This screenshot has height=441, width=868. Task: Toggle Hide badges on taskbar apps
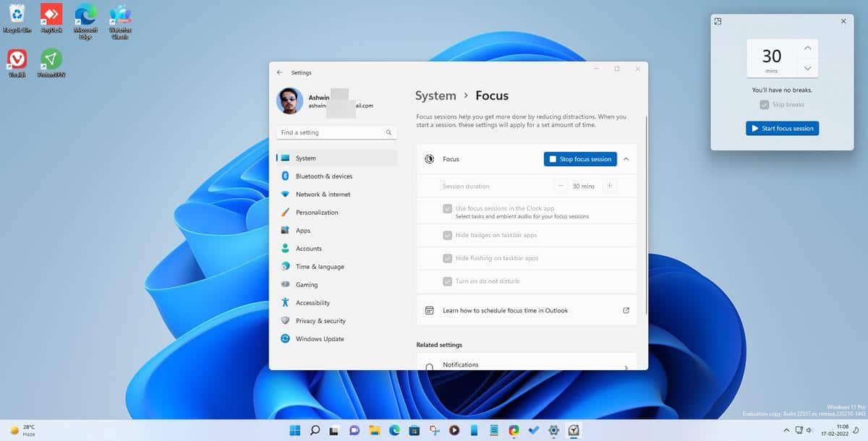tap(447, 235)
